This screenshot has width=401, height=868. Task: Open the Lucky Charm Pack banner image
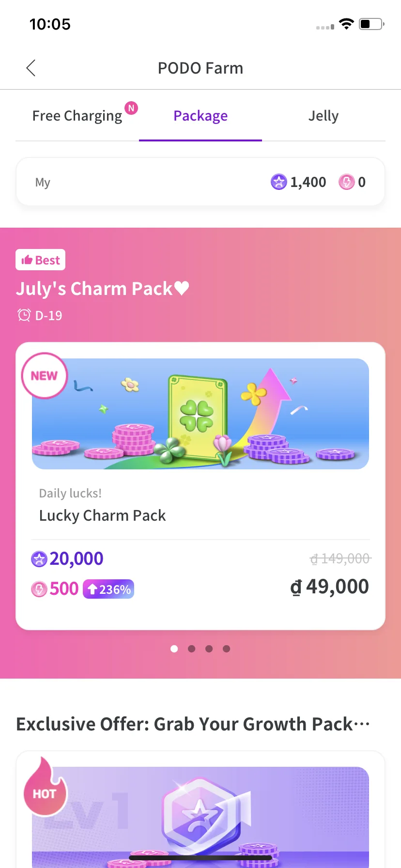point(200,414)
